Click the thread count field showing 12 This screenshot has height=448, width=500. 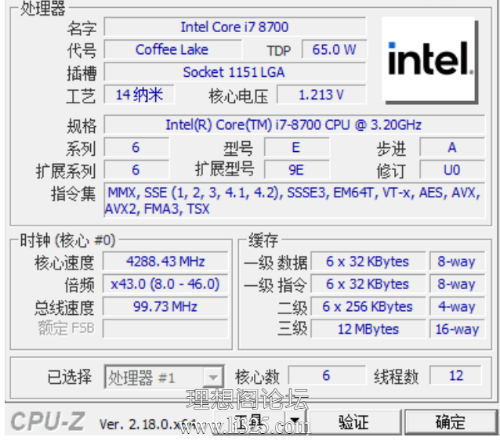click(456, 376)
